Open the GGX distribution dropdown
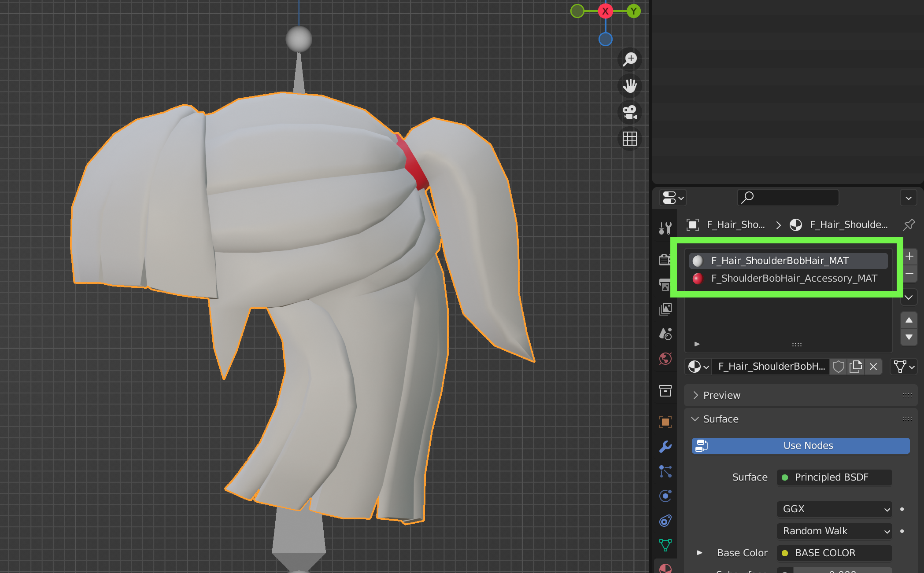Image resolution: width=924 pixels, height=573 pixels. coord(834,509)
